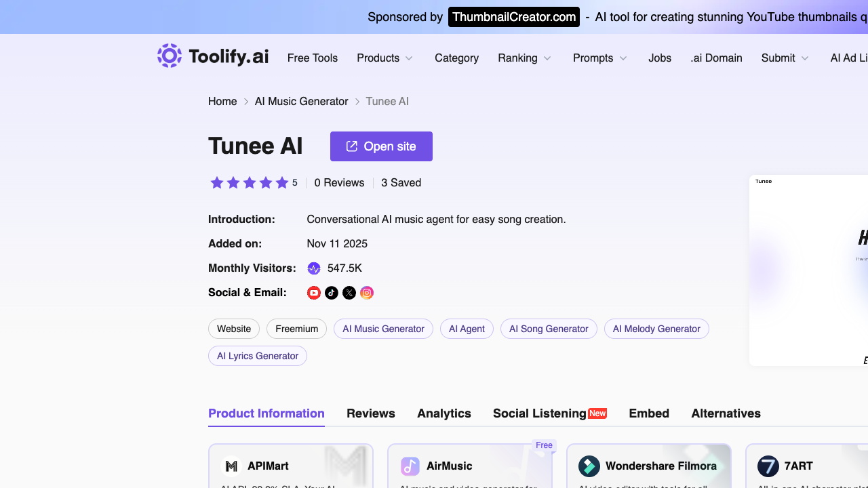Open the .ai Domain menu item
The height and width of the screenshot is (488, 868).
pyautogui.click(x=716, y=58)
